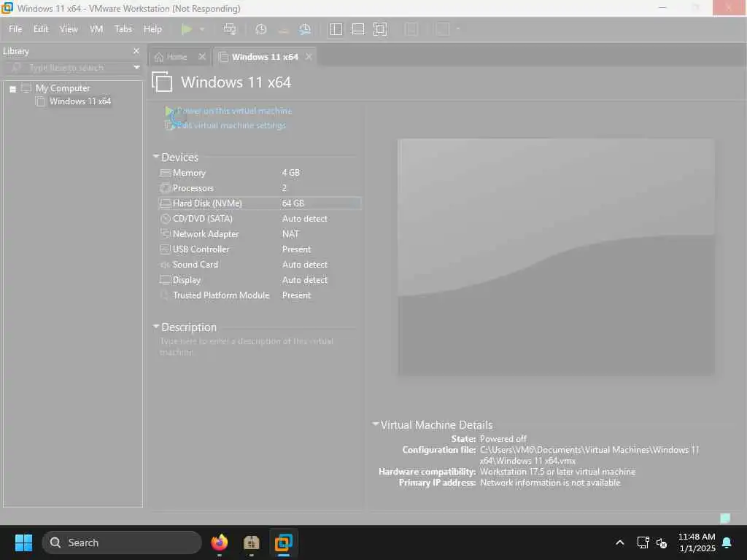Open Firefox from the taskbar

click(219, 542)
